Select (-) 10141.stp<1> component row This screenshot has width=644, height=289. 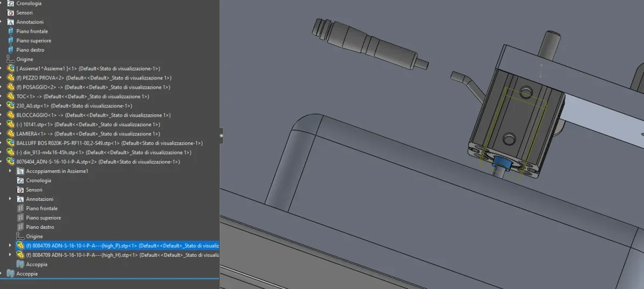tap(88, 124)
